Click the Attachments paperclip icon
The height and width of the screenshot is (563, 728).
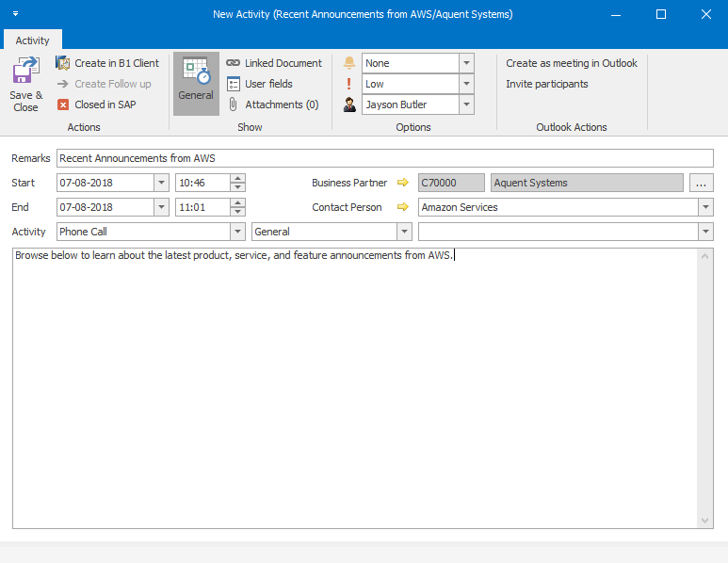point(233,105)
